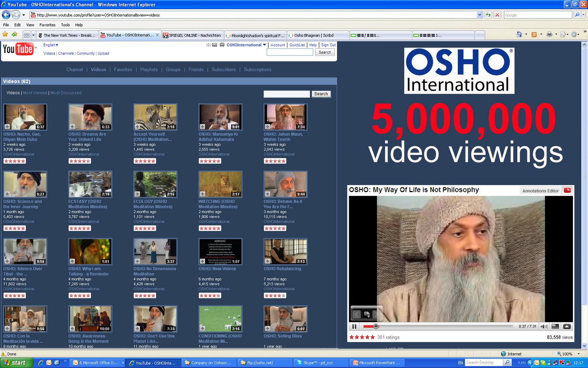Screen dimensions: 588x368
Task: Open the search provider dropdown arrow
Action: [x=584, y=15]
